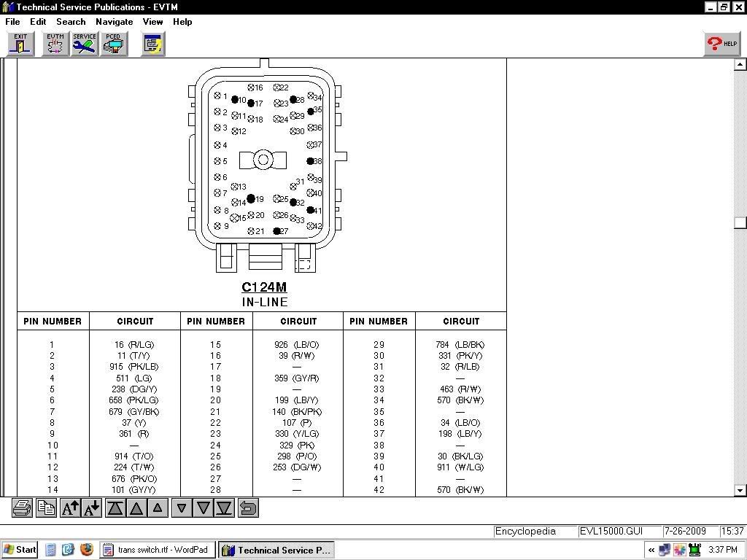Open the File menu
Screen dimensions: 747x560
pyautogui.click(x=12, y=22)
